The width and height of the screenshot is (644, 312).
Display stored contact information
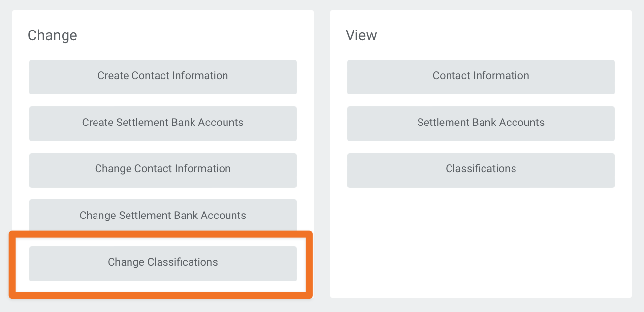[x=481, y=76]
